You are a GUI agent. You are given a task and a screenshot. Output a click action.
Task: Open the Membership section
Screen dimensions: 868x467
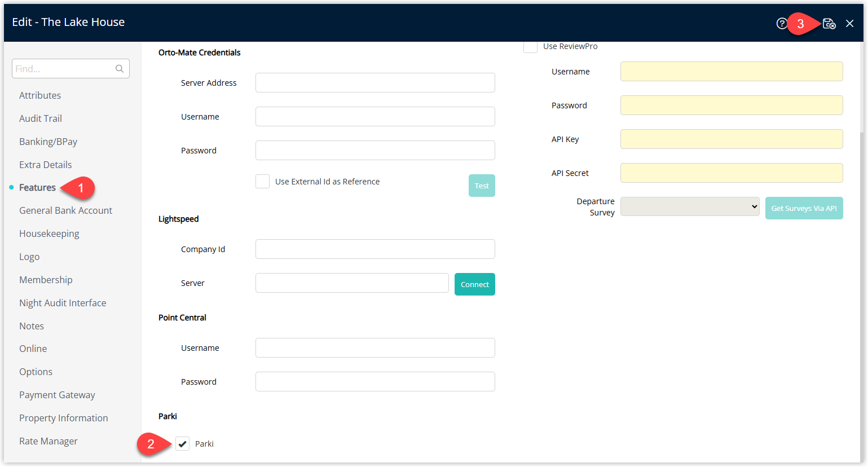pyautogui.click(x=46, y=280)
